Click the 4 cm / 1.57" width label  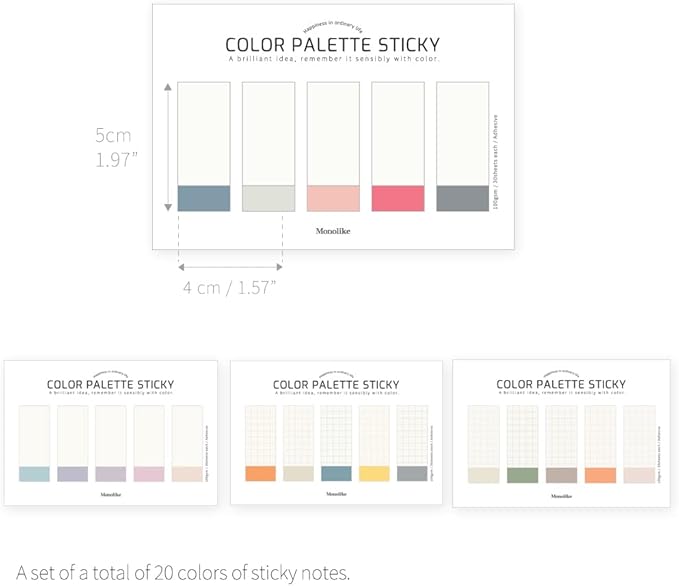click(229, 287)
